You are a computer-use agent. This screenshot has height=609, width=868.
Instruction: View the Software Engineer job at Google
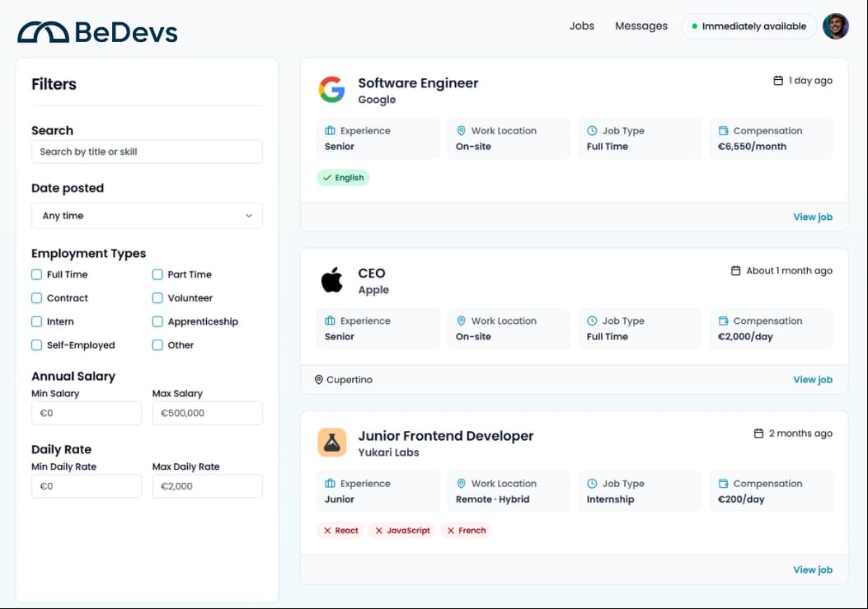coord(813,216)
